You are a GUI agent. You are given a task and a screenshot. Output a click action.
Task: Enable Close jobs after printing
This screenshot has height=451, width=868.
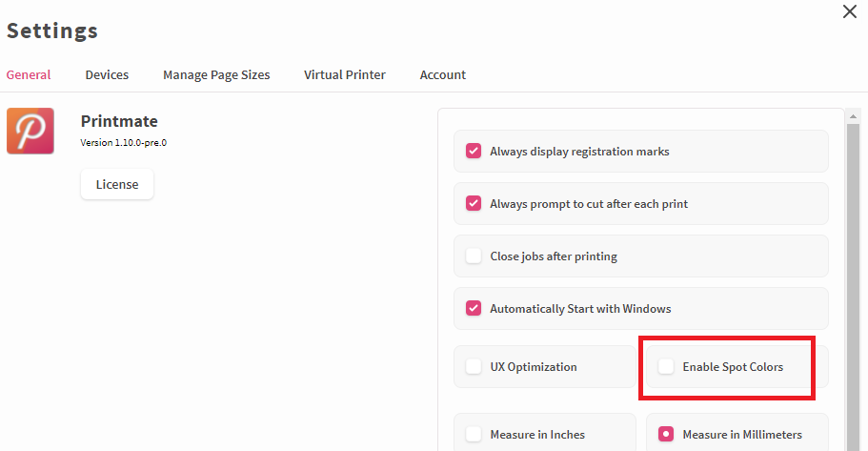(x=474, y=256)
